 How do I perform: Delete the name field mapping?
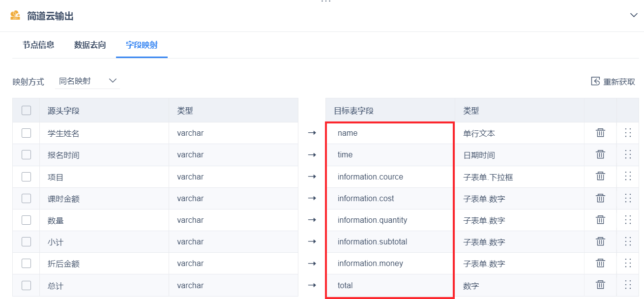(x=600, y=133)
